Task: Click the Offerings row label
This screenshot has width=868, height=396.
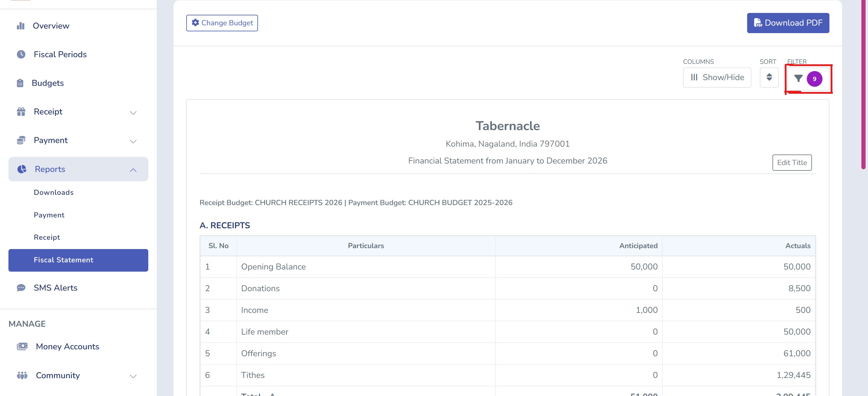Action: tap(259, 354)
